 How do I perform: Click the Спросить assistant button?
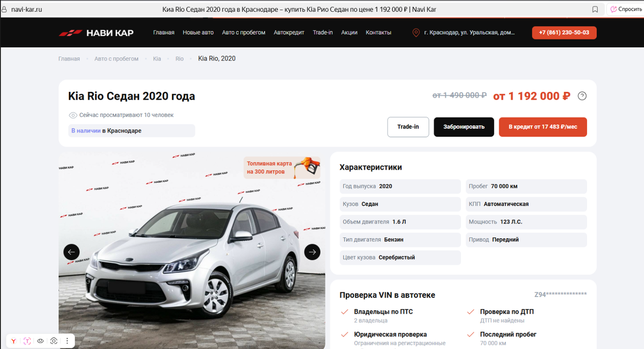626,9
